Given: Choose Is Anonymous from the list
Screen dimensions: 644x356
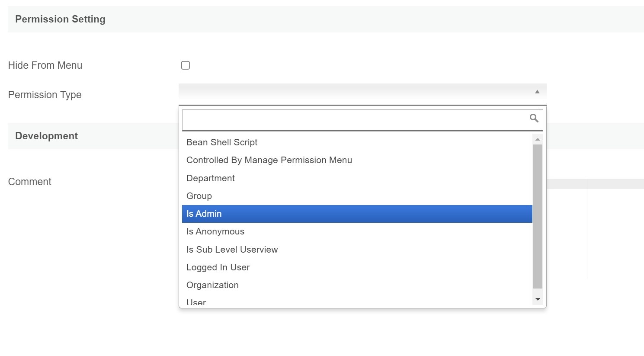Looking at the screenshot, I should pyautogui.click(x=215, y=231).
